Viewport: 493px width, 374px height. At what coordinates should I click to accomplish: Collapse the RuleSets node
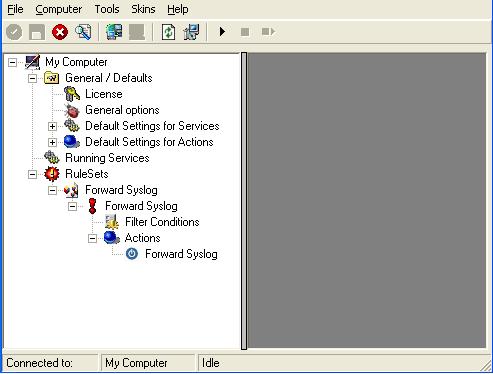click(32, 174)
